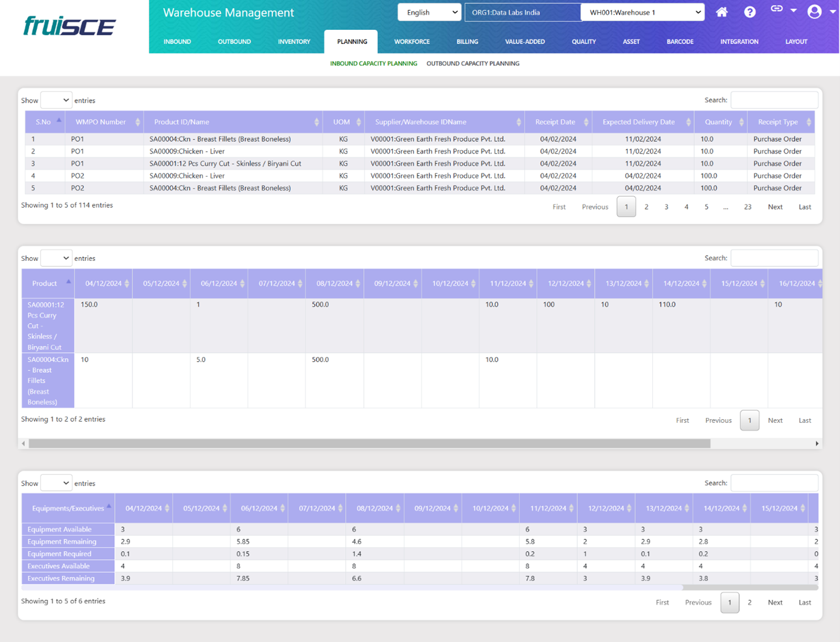The width and height of the screenshot is (840, 642).
Task: Open the English language dropdown
Action: [430, 12]
